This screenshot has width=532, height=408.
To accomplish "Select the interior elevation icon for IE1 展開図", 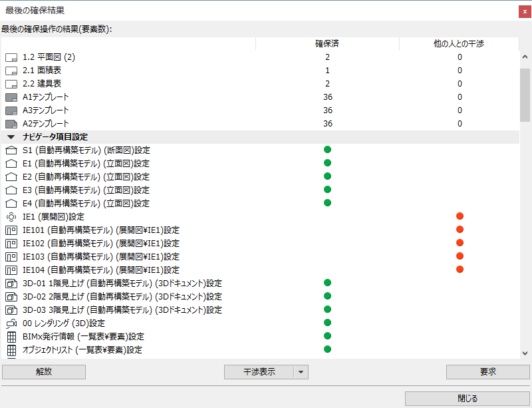I will pos(11,216).
